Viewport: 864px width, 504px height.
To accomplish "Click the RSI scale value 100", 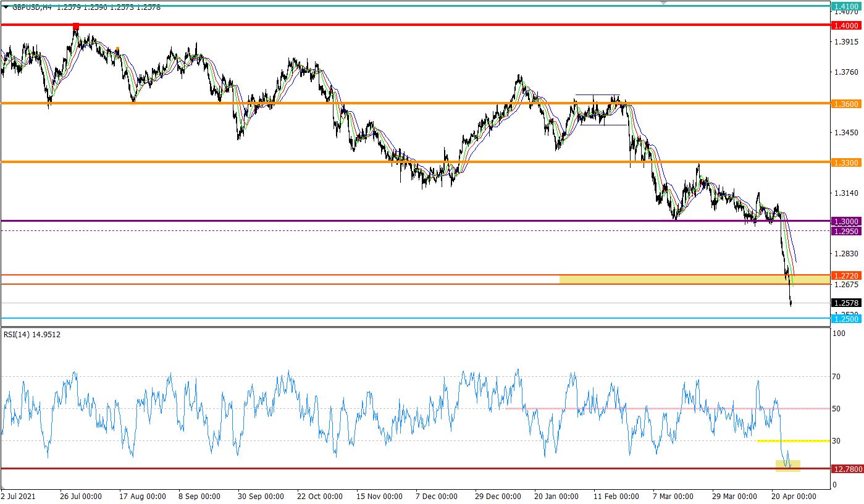I will (x=839, y=334).
